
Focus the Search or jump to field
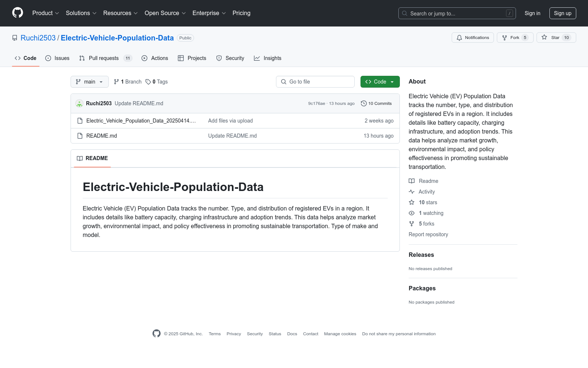point(457,13)
